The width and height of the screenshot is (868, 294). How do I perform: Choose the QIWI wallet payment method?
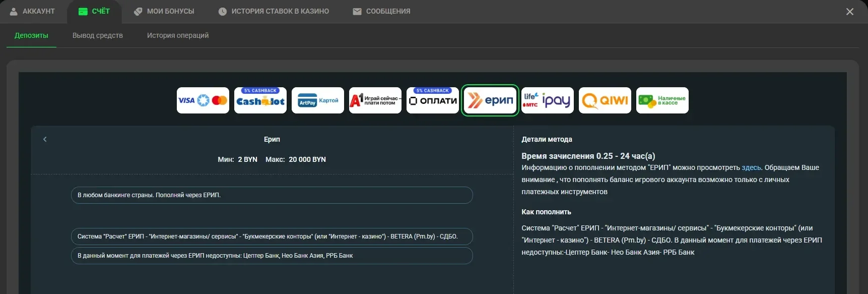pyautogui.click(x=605, y=100)
